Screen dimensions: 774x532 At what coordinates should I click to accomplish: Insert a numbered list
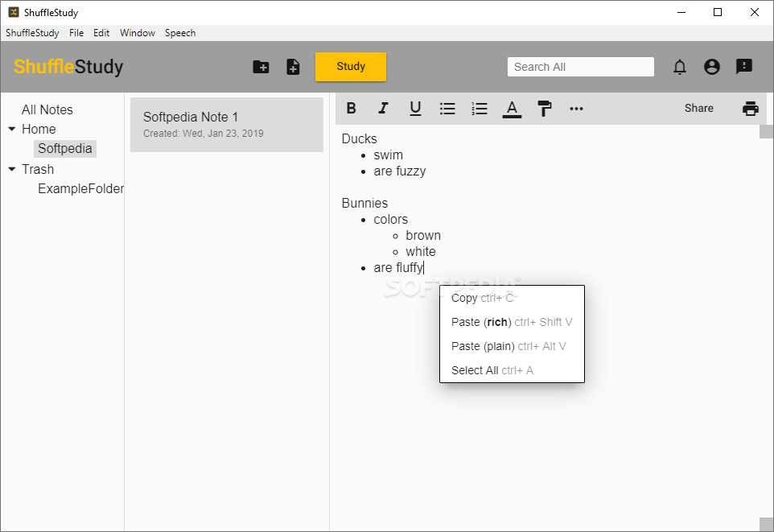[480, 108]
